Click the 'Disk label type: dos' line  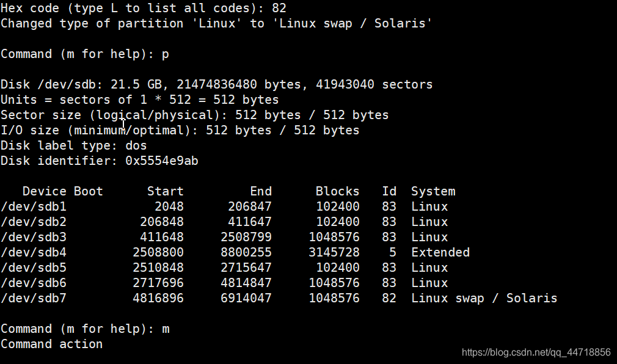coord(73,145)
